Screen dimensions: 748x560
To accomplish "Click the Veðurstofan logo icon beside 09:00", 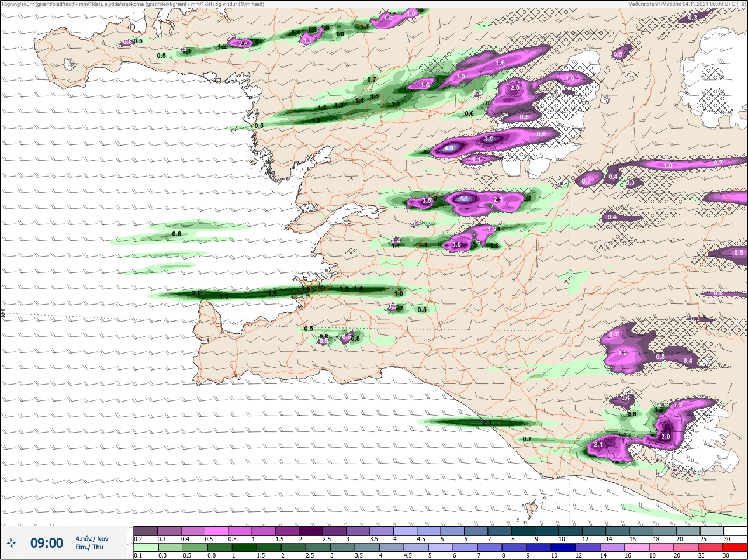I will (11, 544).
